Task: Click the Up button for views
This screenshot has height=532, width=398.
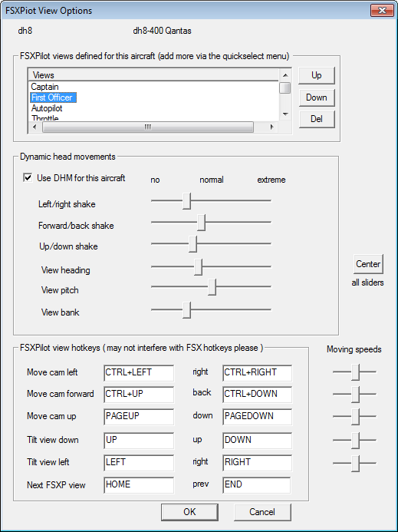Action: pos(316,75)
